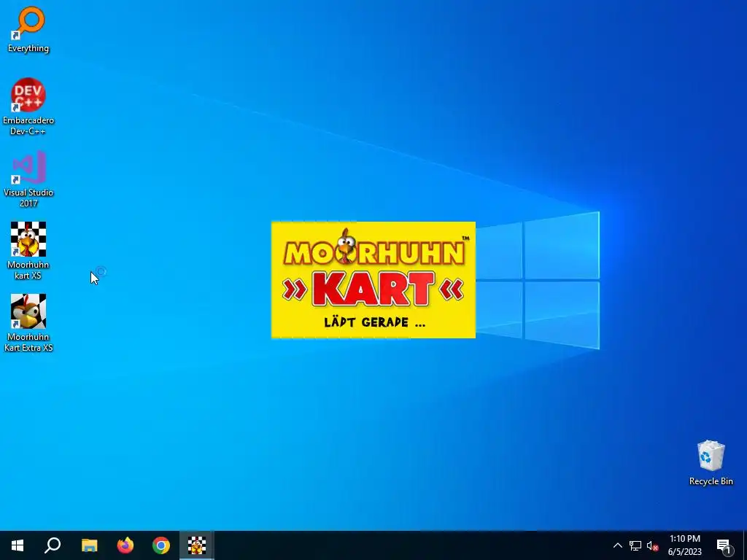747x560 pixels.
Task: Click the "Recycle Bin" label text
Action: [x=711, y=481]
